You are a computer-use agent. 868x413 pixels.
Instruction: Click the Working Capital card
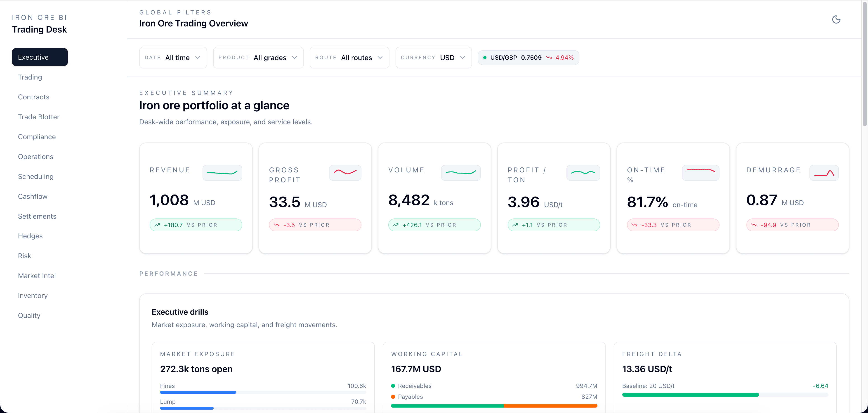tap(494, 377)
